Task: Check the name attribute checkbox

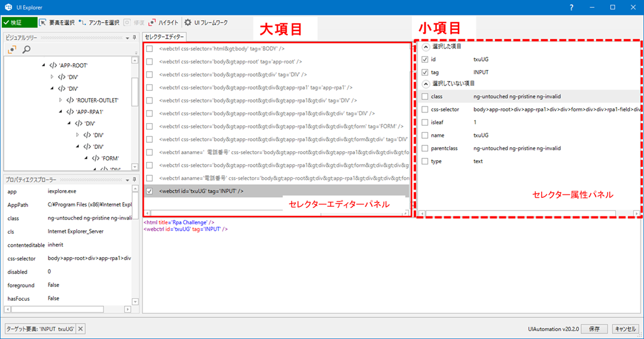Action: pos(425,136)
